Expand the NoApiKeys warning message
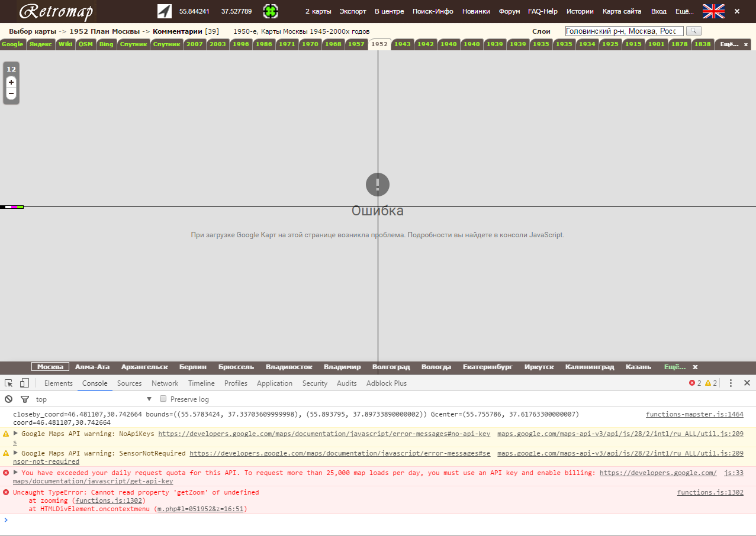 click(16, 434)
